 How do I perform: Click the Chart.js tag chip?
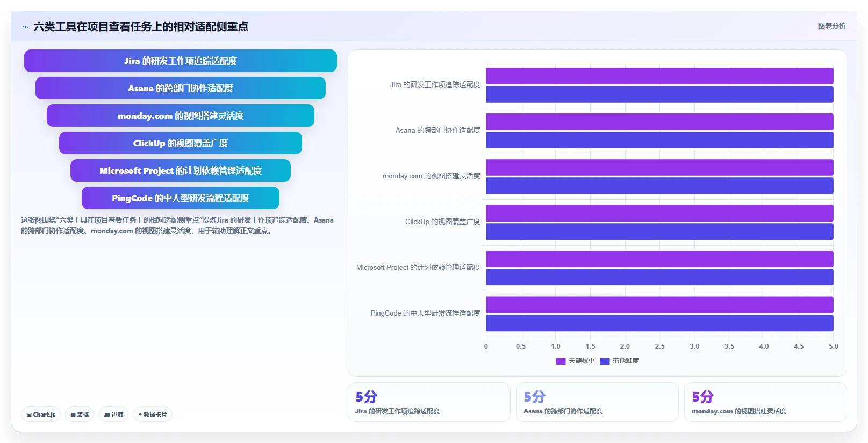(x=41, y=415)
